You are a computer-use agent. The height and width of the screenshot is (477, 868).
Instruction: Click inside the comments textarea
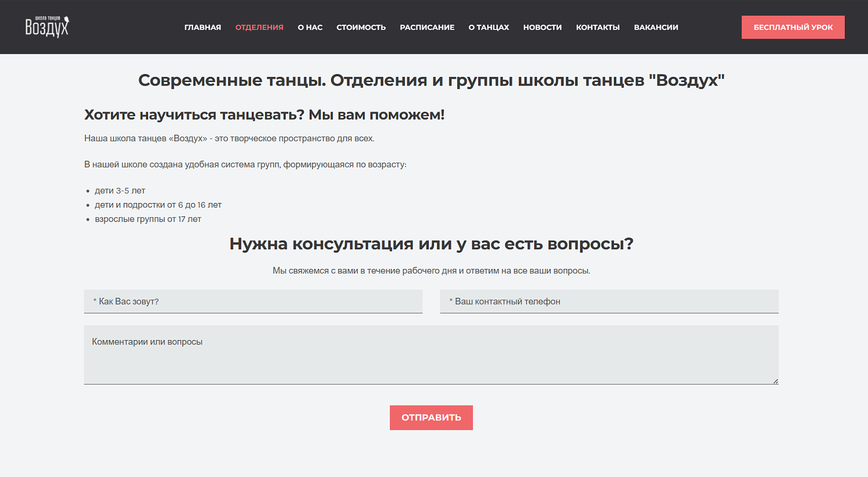click(431, 354)
